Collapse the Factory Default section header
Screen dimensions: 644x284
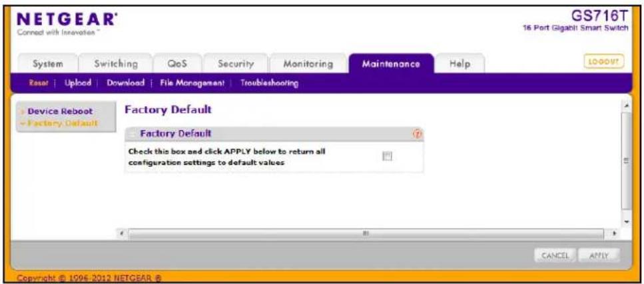(x=133, y=133)
